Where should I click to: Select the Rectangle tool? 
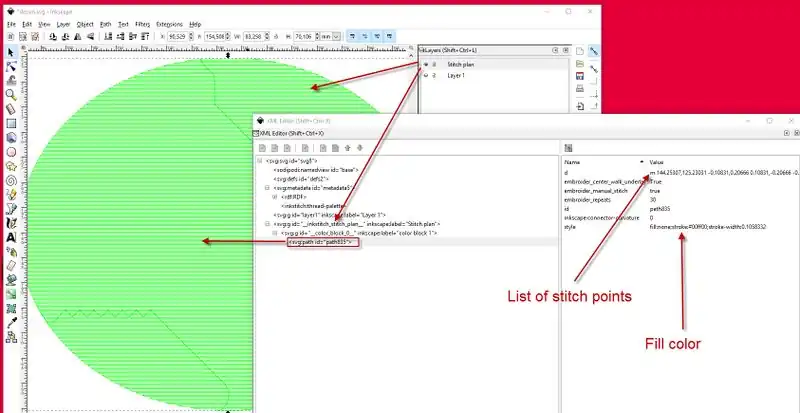(x=11, y=124)
